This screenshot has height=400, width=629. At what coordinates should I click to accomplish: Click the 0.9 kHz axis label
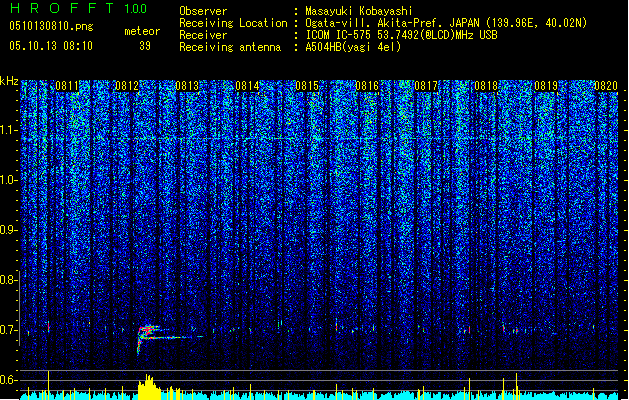8,230
